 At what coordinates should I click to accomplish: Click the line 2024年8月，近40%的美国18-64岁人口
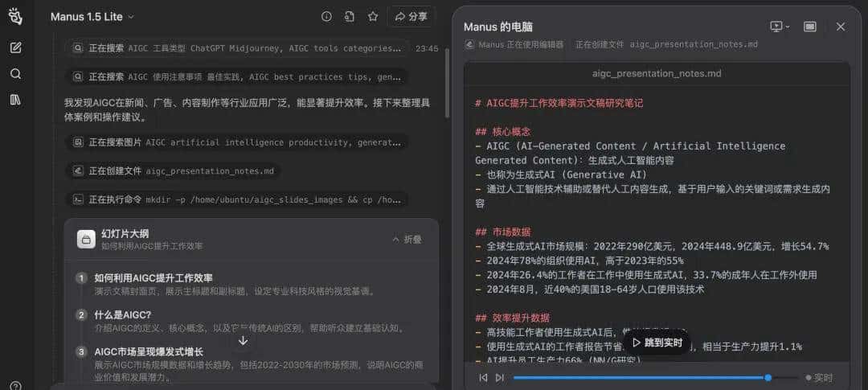(590, 289)
